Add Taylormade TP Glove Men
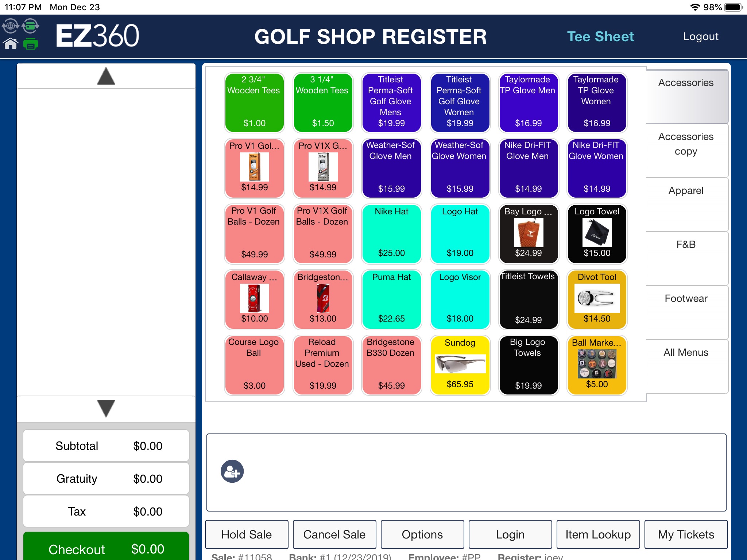The height and width of the screenshot is (560, 747). click(529, 102)
